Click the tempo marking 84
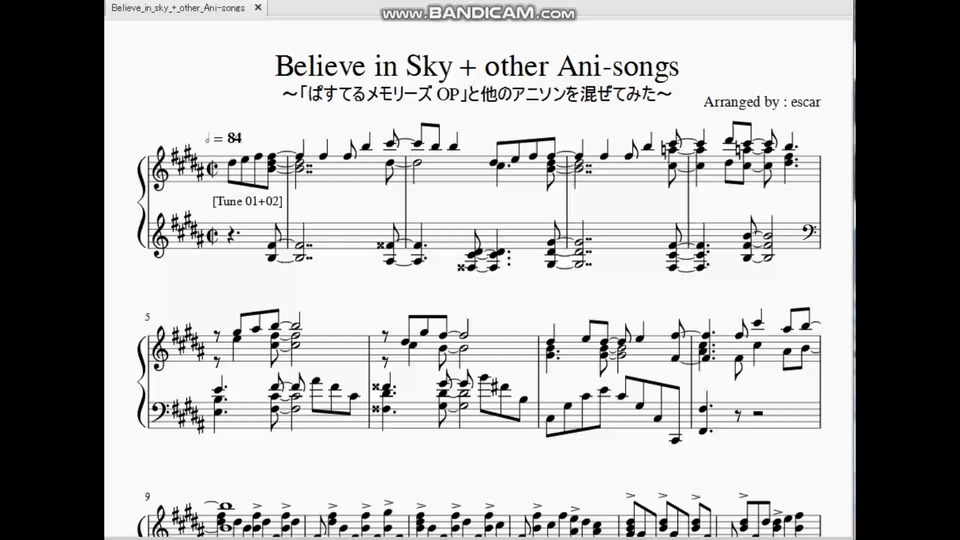Image resolution: width=960 pixels, height=540 pixels. point(234,138)
